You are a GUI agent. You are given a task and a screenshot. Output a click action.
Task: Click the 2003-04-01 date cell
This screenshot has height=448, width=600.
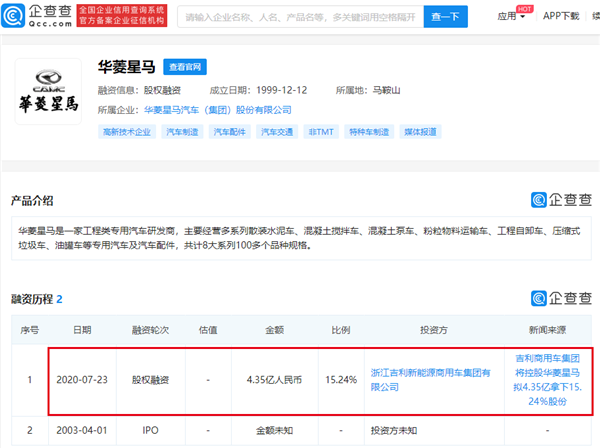tap(82, 430)
